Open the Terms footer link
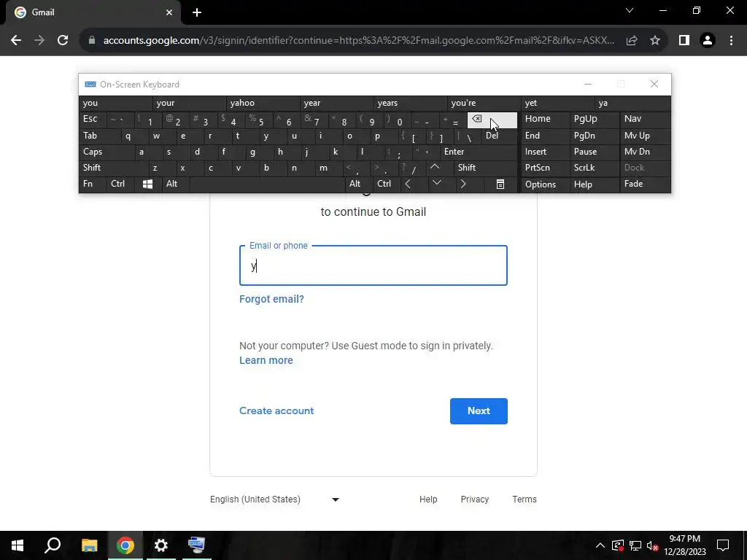 click(x=525, y=499)
